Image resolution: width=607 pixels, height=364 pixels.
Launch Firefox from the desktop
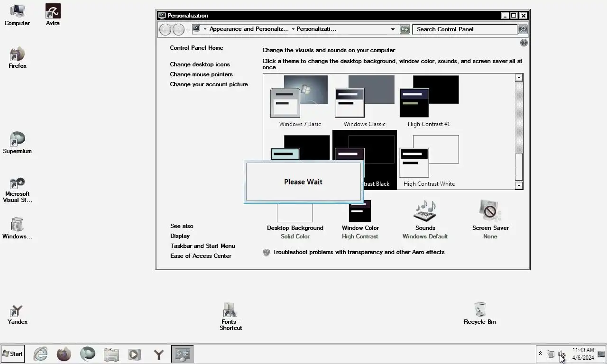[x=17, y=58]
